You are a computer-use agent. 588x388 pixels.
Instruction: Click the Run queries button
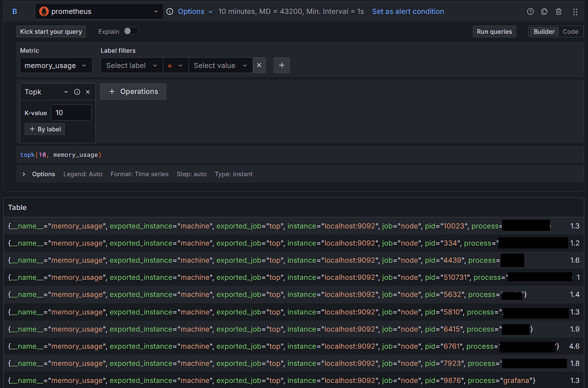click(494, 32)
